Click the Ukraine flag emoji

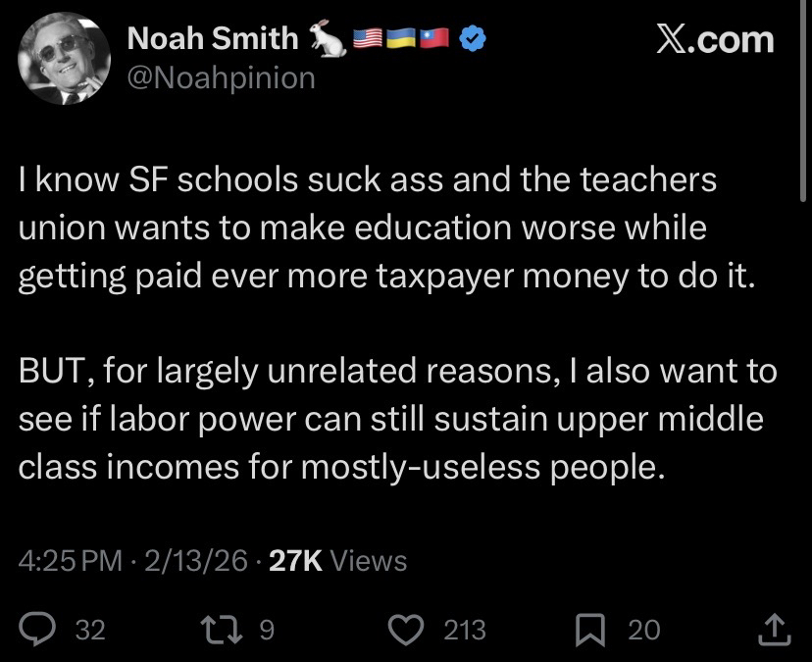401,40
